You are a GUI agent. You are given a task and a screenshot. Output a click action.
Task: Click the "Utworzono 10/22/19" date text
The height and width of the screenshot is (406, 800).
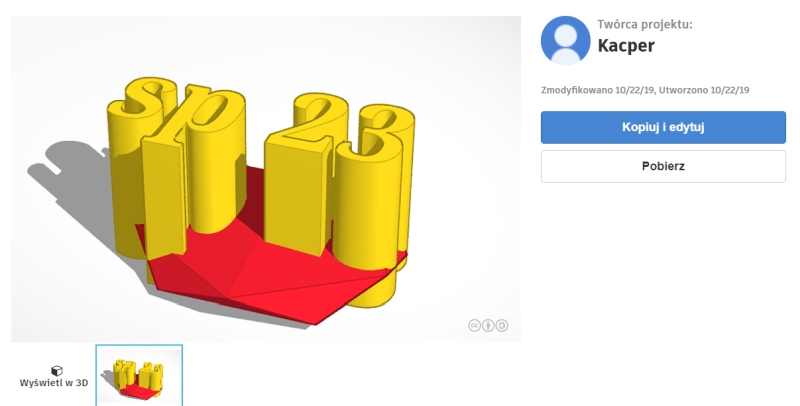pos(704,90)
